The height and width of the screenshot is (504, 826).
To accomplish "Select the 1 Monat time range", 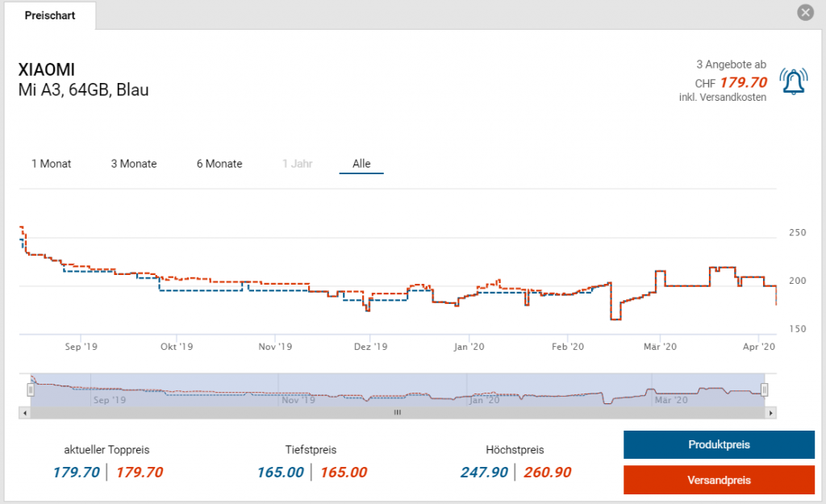I will pyautogui.click(x=52, y=164).
